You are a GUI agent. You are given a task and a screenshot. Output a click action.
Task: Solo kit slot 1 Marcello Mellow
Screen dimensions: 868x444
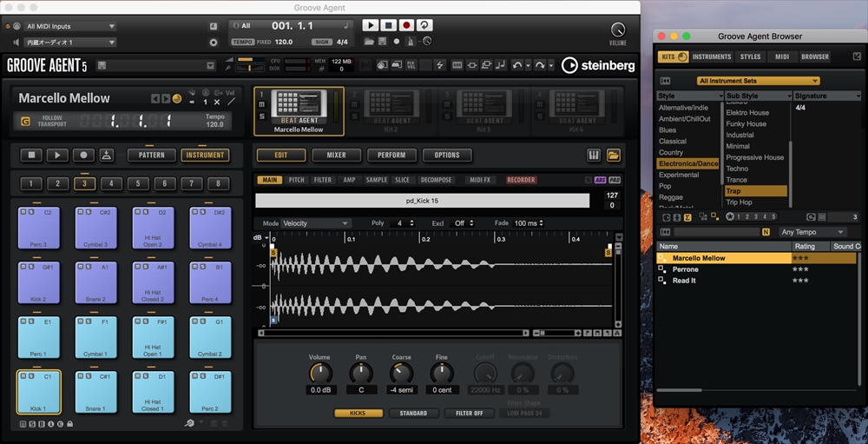click(261, 116)
